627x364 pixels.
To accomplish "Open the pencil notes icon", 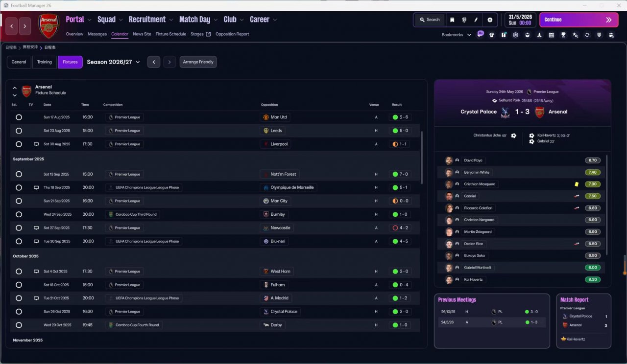I will click(476, 20).
